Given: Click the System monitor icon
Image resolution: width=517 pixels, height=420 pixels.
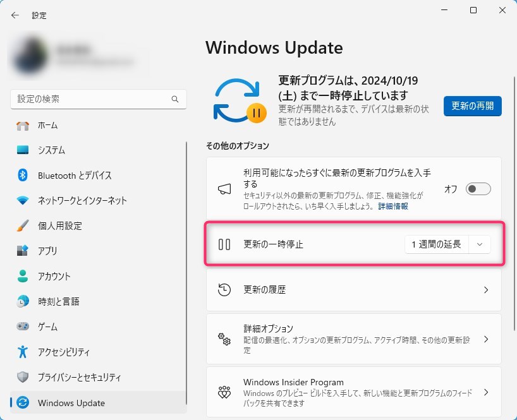Looking at the screenshot, I should tap(23, 150).
